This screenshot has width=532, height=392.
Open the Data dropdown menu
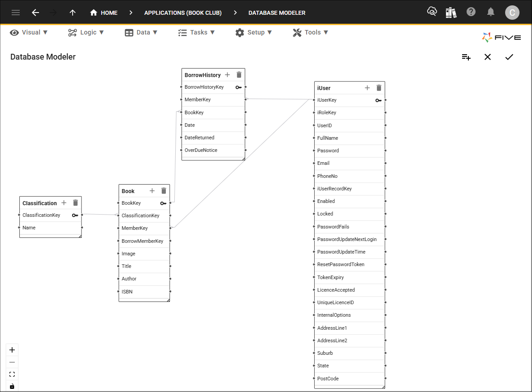pos(141,33)
